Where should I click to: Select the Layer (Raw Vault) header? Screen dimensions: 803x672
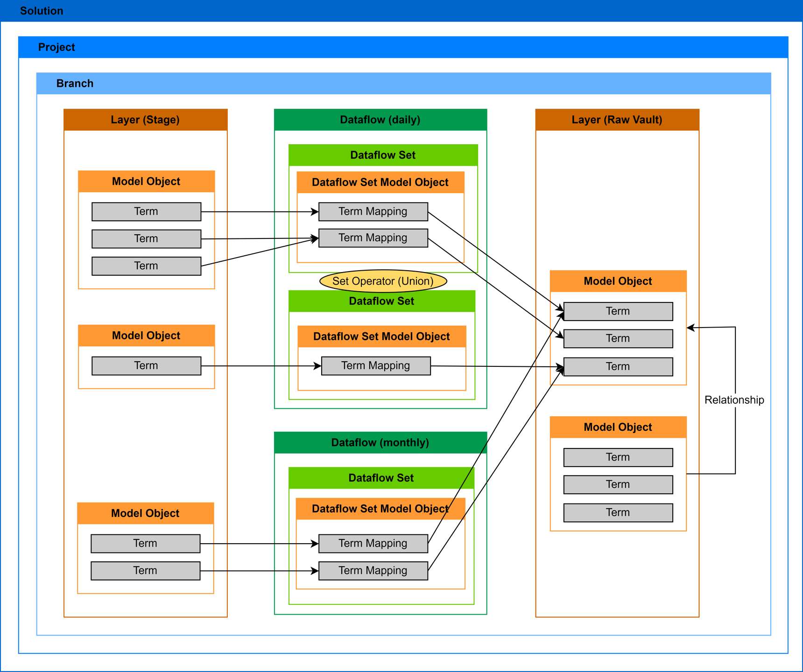(617, 120)
